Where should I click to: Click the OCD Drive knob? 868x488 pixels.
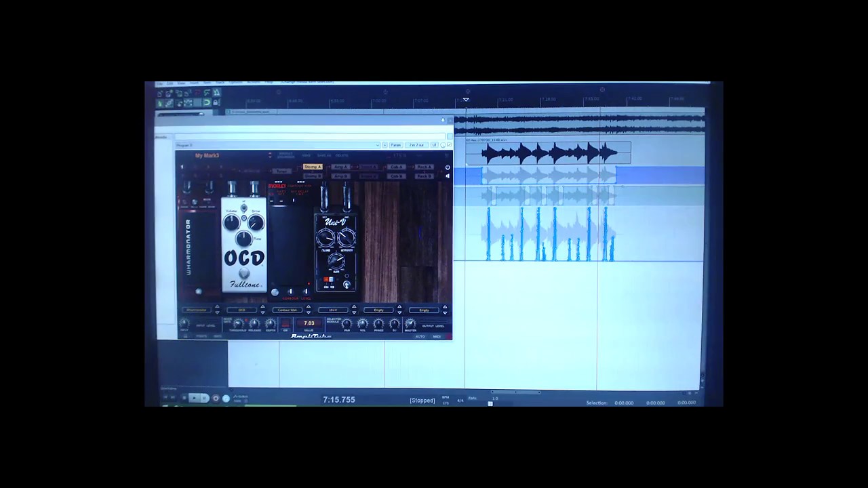pyautogui.click(x=255, y=222)
